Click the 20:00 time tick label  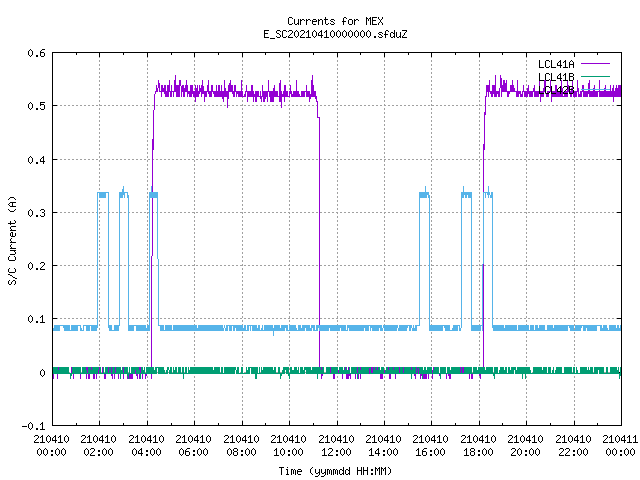526,452
